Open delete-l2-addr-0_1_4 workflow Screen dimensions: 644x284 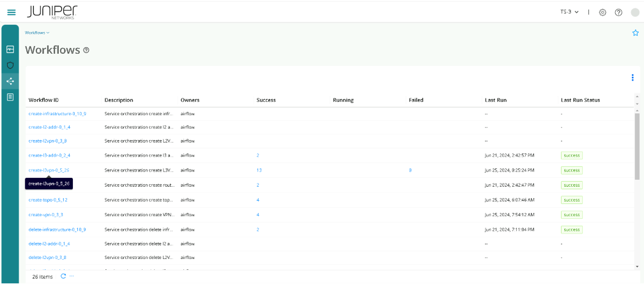(49, 244)
